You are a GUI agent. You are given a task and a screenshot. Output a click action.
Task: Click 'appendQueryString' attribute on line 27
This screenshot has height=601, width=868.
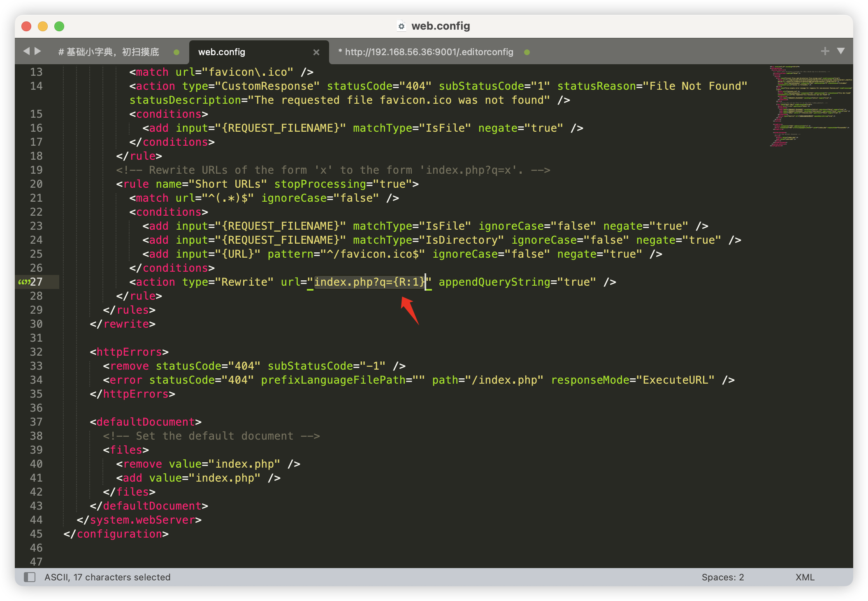coord(494,282)
